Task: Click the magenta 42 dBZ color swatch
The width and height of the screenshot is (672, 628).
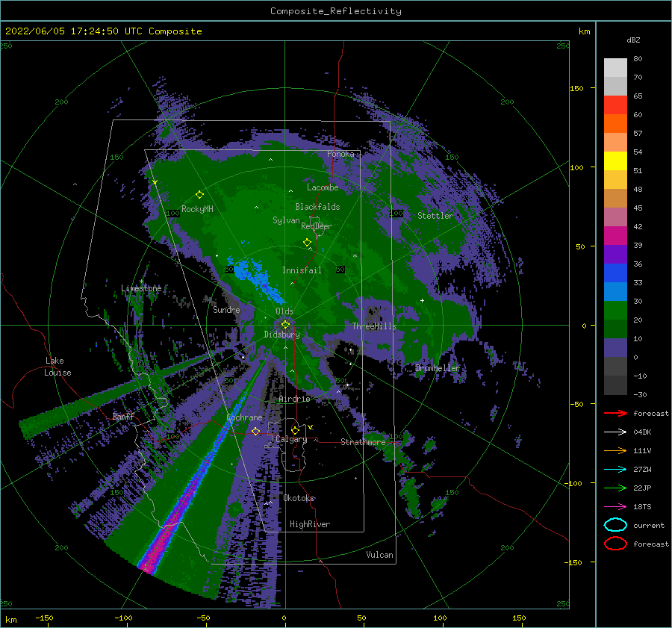Action: [x=615, y=235]
